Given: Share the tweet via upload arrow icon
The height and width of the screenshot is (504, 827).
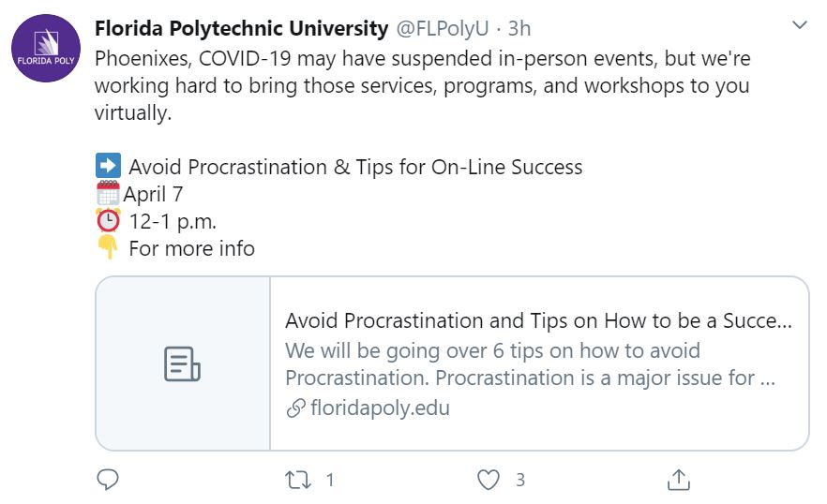Looking at the screenshot, I should point(678,480).
